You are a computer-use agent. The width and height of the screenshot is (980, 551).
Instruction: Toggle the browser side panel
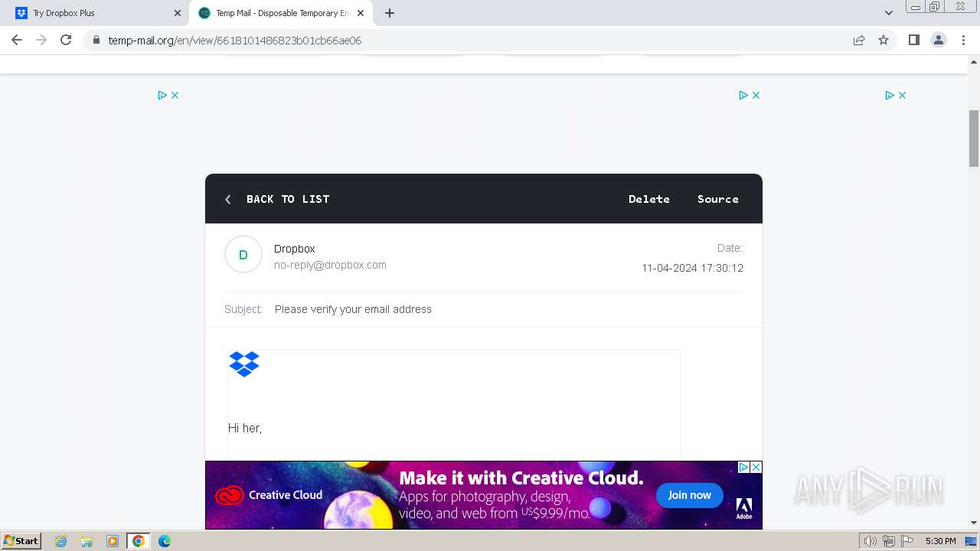913,40
